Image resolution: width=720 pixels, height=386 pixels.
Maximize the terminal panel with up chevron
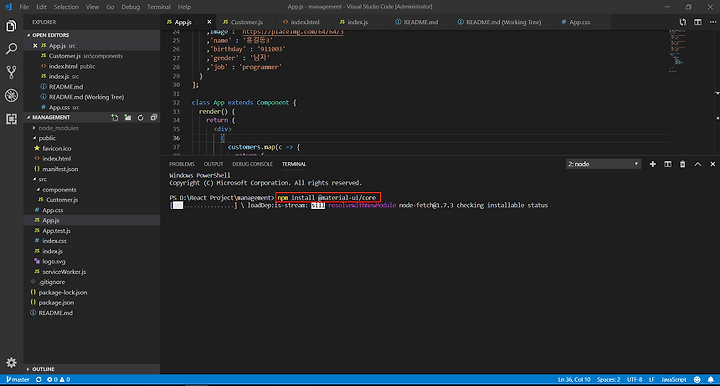(698, 164)
